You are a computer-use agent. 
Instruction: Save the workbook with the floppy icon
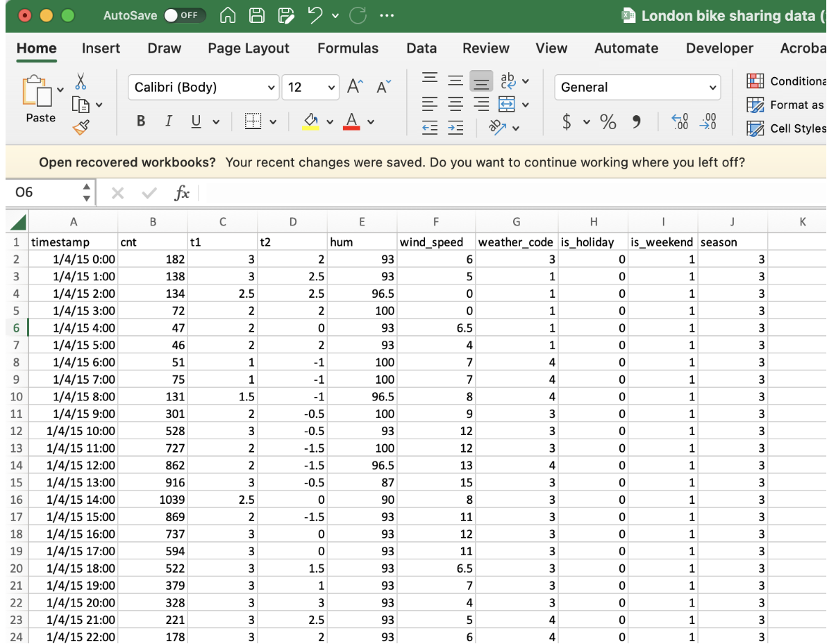pos(257,15)
